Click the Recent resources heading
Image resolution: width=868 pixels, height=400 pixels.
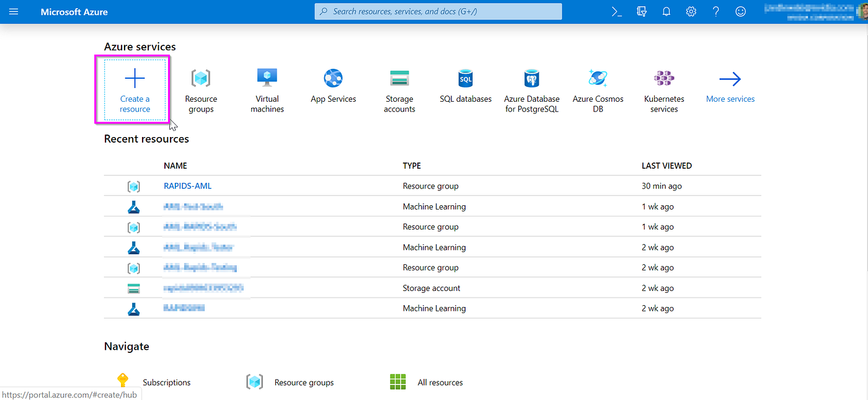pyautogui.click(x=146, y=139)
